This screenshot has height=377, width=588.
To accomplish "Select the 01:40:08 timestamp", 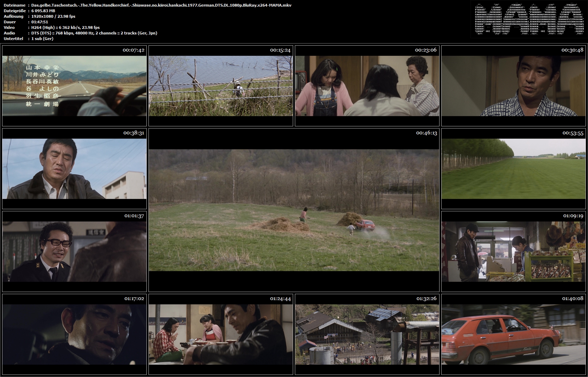I will click(x=573, y=299).
